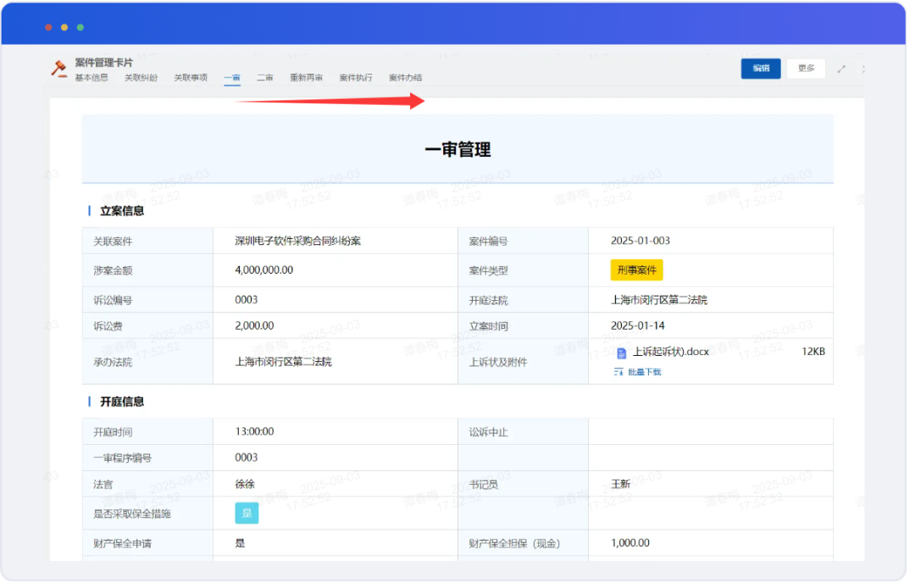Click the 关联案件 field label
Viewport: 915px width, 588px height.
point(114,243)
